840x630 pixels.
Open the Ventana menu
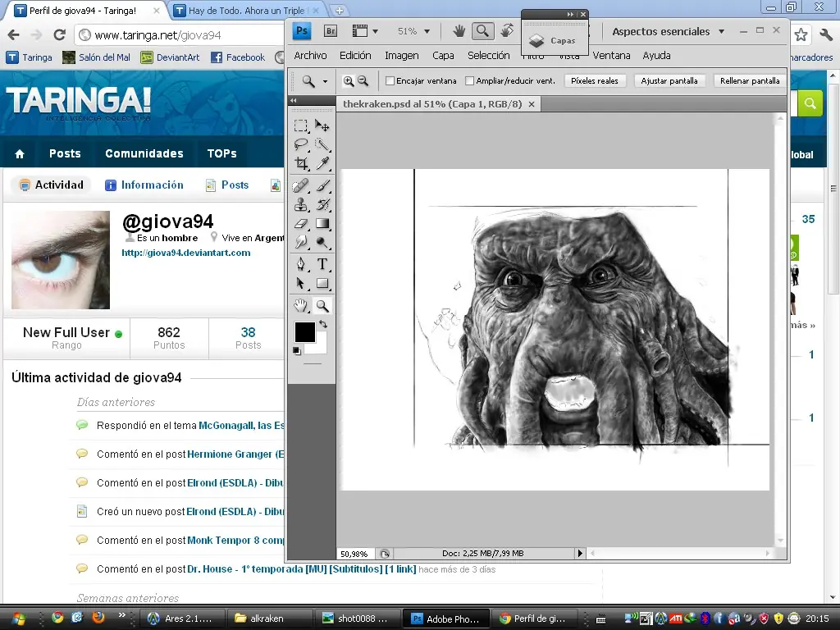tap(611, 55)
